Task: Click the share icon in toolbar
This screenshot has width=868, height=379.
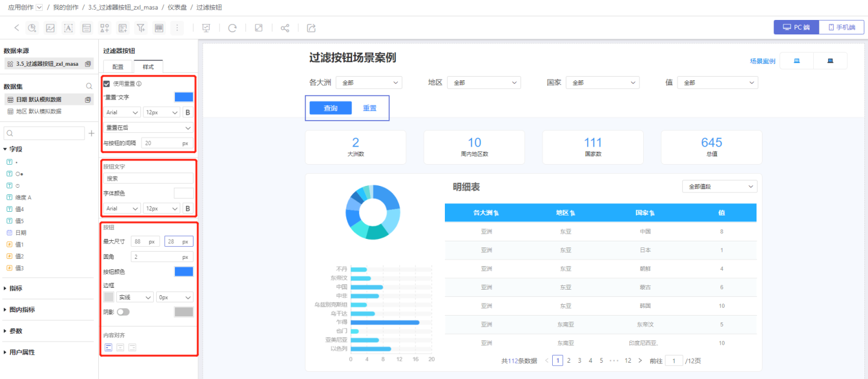Action: [285, 28]
